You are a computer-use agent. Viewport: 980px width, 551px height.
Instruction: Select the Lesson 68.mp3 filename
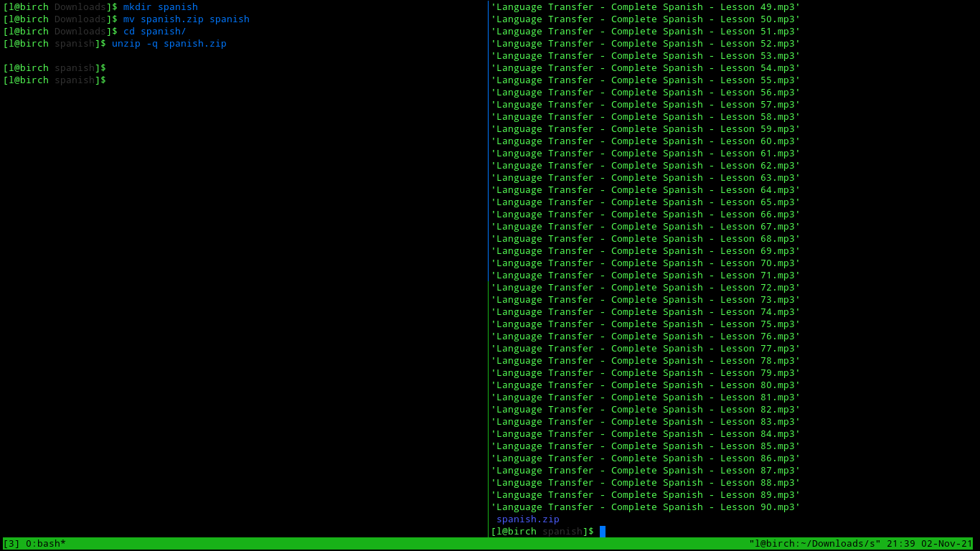(646, 239)
